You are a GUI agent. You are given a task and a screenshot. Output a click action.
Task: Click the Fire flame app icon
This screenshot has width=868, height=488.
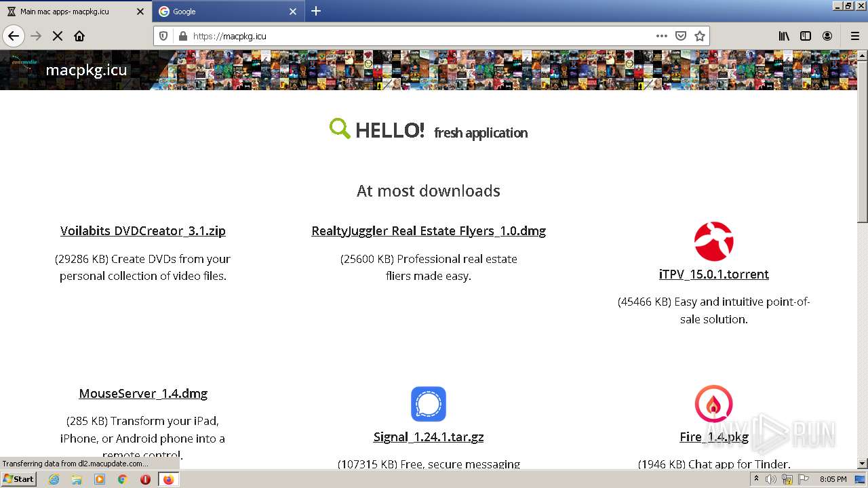pyautogui.click(x=713, y=404)
